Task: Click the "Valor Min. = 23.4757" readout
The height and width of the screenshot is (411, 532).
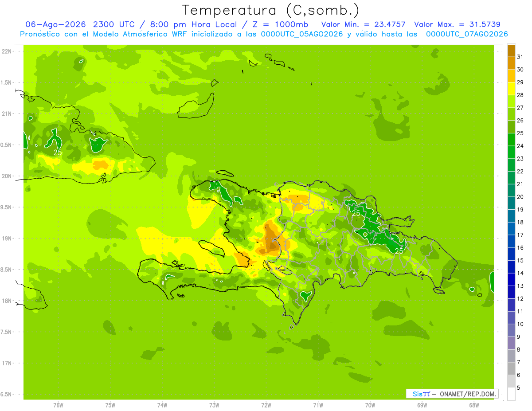Action: tap(363, 24)
